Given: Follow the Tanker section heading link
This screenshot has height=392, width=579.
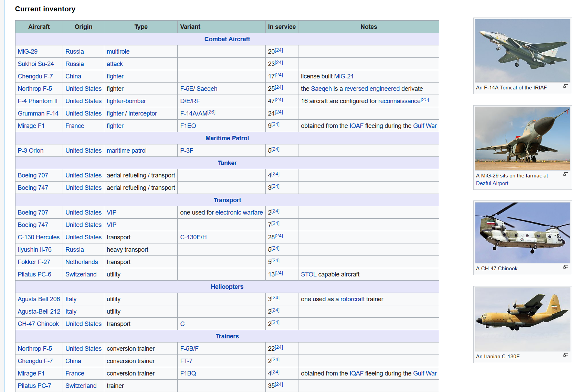Looking at the screenshot, I should pos(227,163).
